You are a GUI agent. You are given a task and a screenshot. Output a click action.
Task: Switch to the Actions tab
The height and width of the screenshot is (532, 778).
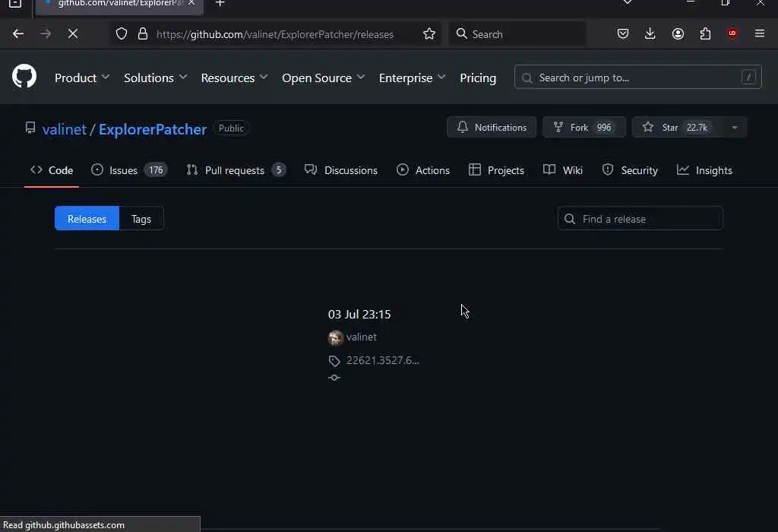(x=423, y=170)
